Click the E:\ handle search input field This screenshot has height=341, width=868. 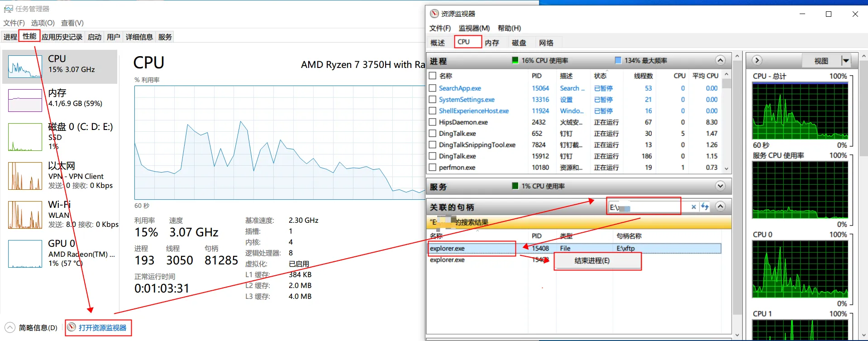pyautogui.click(x=649, y=207)
